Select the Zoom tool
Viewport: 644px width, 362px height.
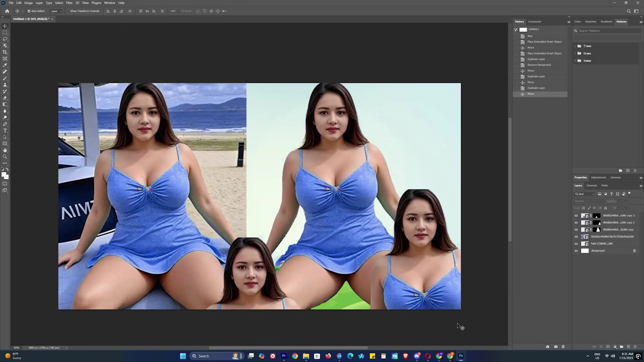point(5,156)
